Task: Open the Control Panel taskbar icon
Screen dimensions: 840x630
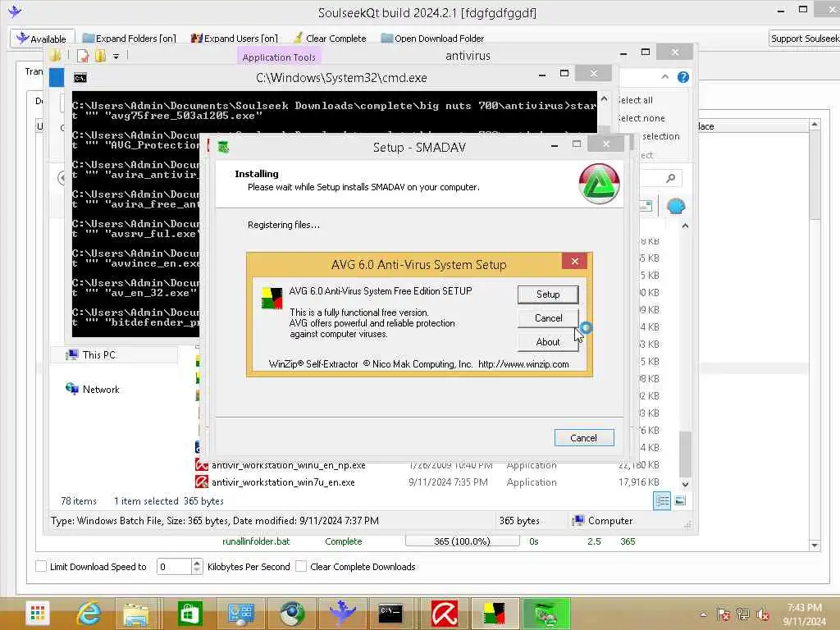Action: coord(240,614)
